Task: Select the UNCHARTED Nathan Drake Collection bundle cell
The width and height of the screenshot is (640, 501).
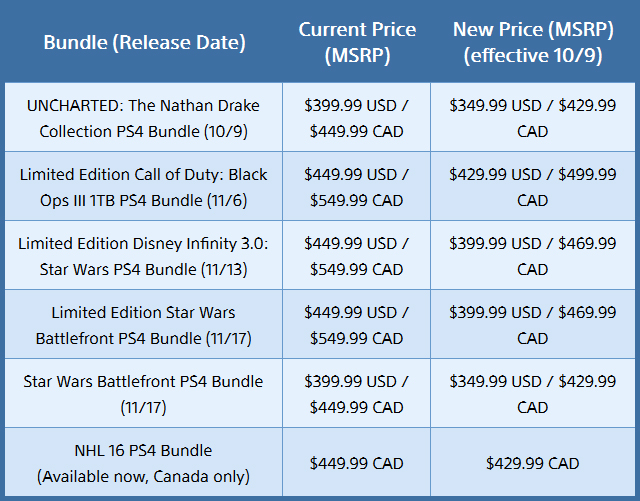Action: tap(144, 117)
